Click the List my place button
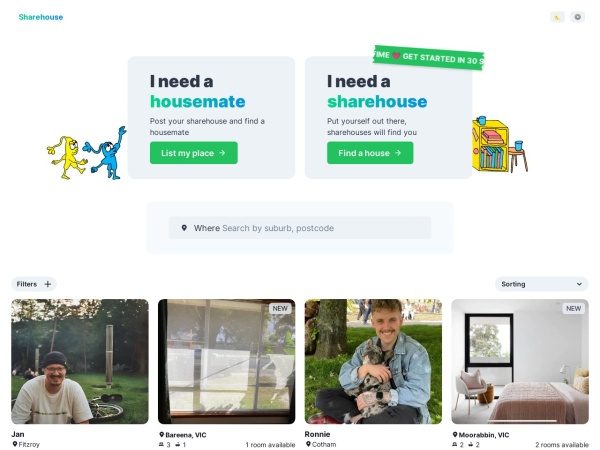600x450 pixels. pyautogui.click(x=194, y=153)
